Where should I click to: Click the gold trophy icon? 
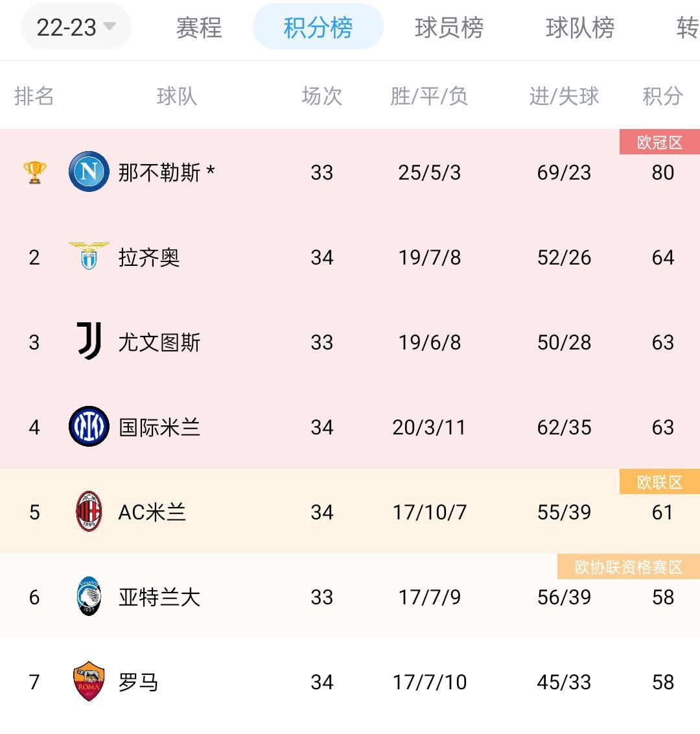click(34, 172)
